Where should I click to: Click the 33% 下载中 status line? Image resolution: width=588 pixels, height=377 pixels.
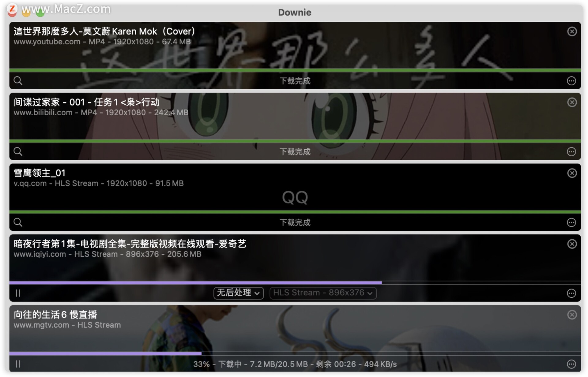pyautogui.click(x=295, y=364)
